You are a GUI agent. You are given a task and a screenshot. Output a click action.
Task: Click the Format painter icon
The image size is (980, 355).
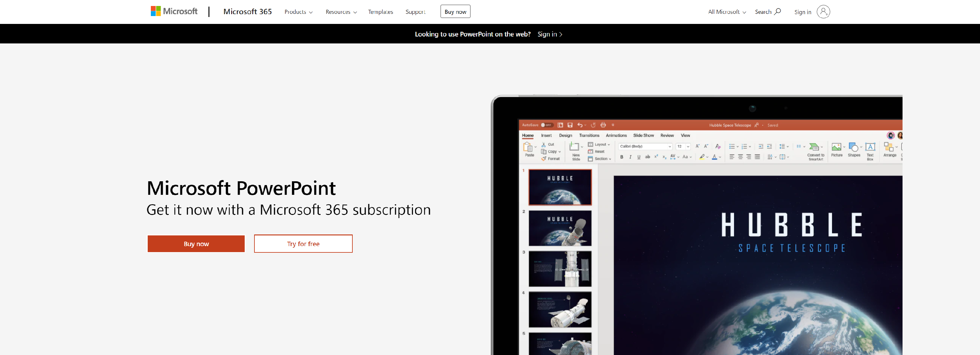click(544, 159)
